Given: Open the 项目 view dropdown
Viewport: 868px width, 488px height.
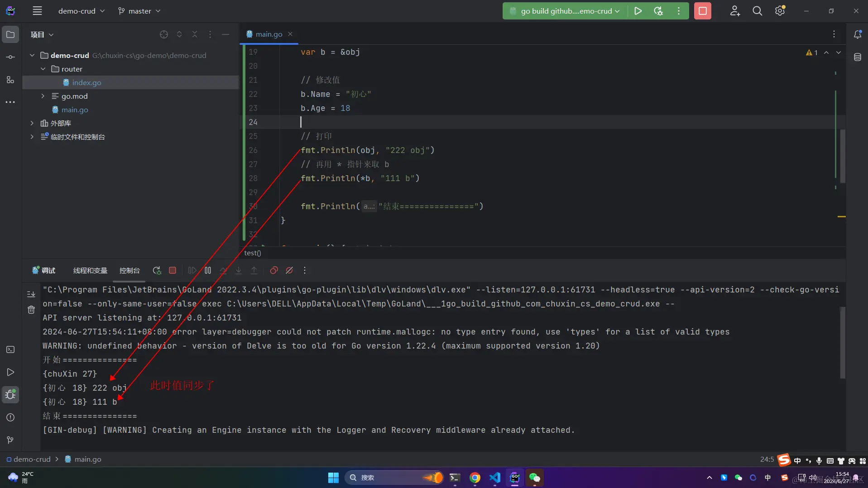Looking at the screenshot, I should tap(42, 34).
